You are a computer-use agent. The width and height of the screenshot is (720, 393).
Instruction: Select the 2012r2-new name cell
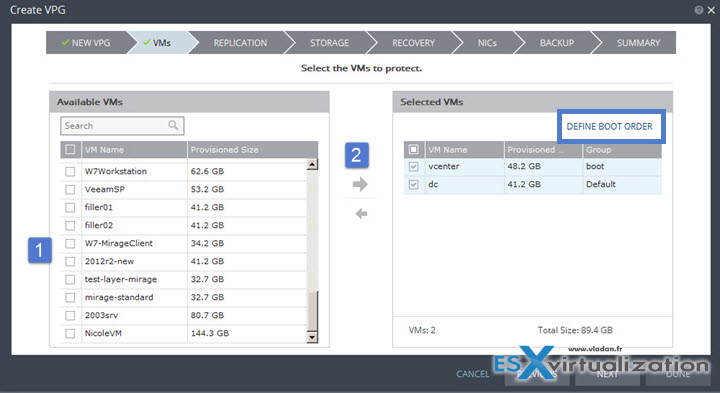coord(134,261)
